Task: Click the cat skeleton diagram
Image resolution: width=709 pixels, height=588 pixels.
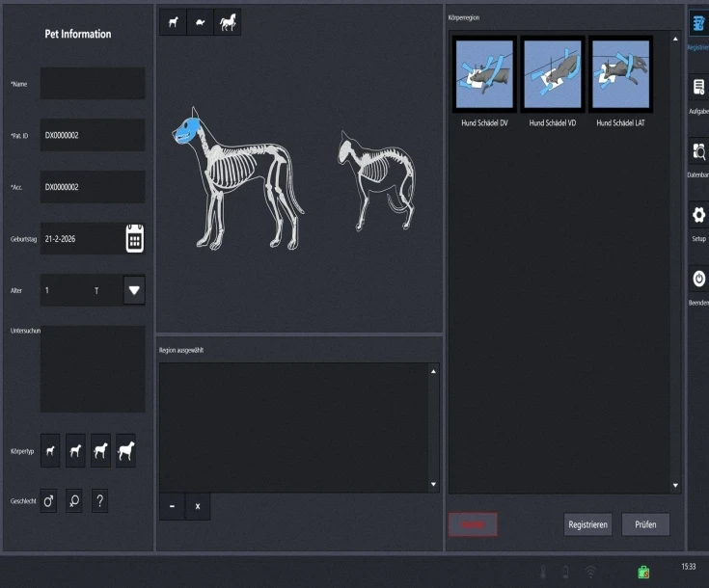Action: 376,181
